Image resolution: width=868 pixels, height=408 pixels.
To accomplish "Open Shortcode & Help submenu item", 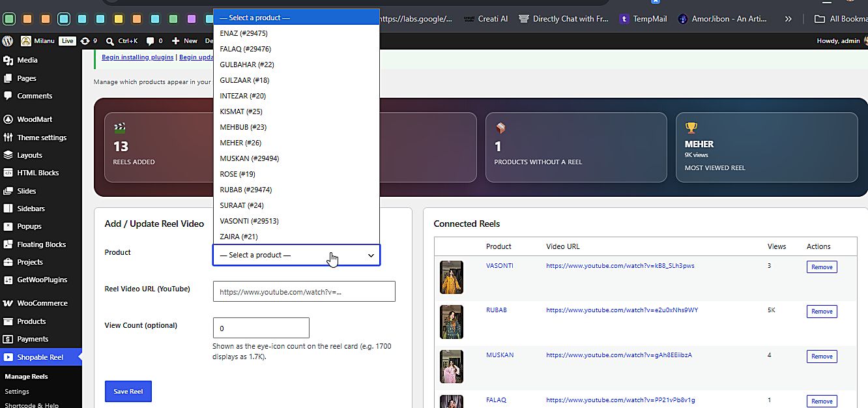I will [32, 405].
